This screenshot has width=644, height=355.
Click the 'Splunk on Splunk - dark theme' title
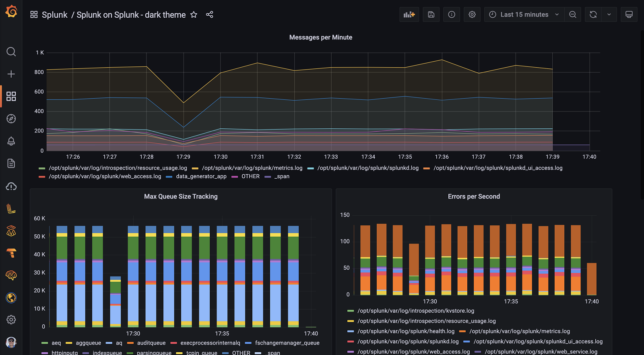pyautogui.click(x=131, y=15)
